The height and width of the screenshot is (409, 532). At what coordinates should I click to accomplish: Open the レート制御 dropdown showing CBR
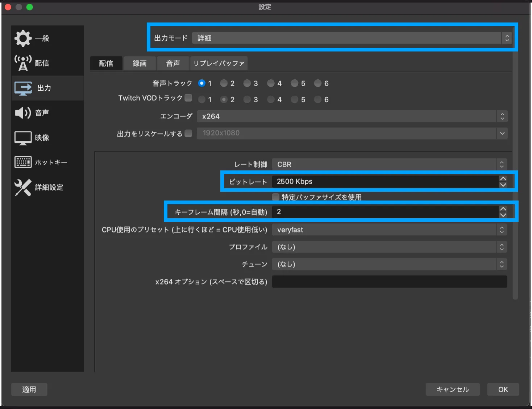tap(390, 164)
